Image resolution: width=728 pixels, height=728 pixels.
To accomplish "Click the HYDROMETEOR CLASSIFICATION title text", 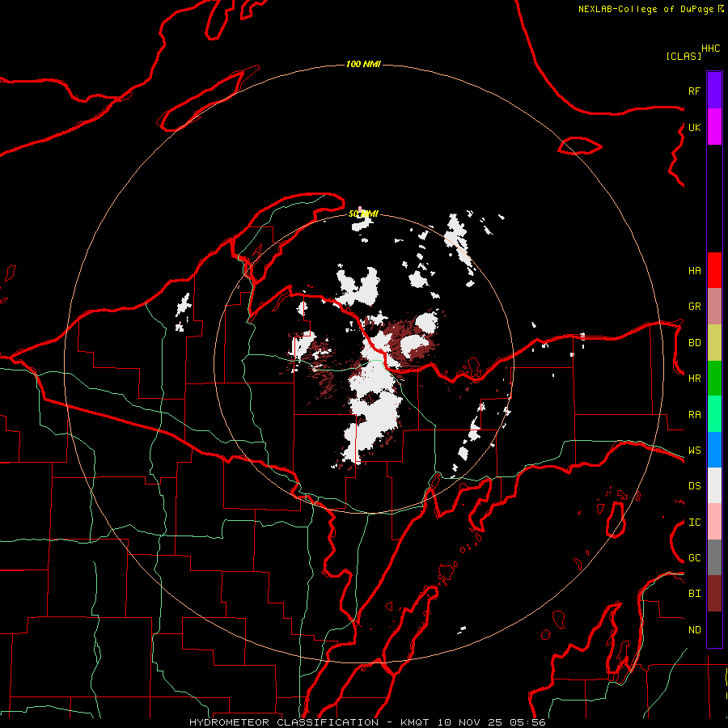I will pyautogui.click(x=284, y=722).
